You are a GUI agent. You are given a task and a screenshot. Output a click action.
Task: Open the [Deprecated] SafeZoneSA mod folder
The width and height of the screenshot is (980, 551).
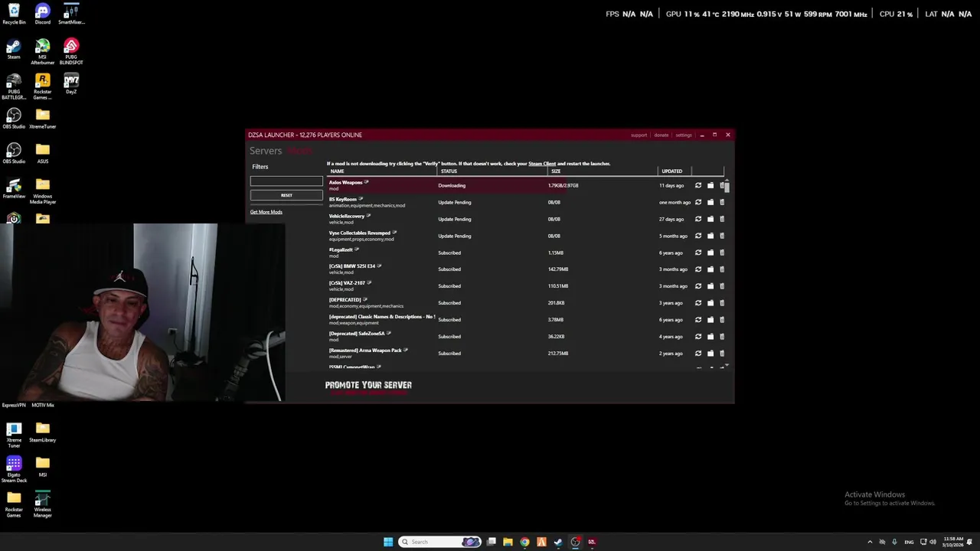tap(710, 337)
